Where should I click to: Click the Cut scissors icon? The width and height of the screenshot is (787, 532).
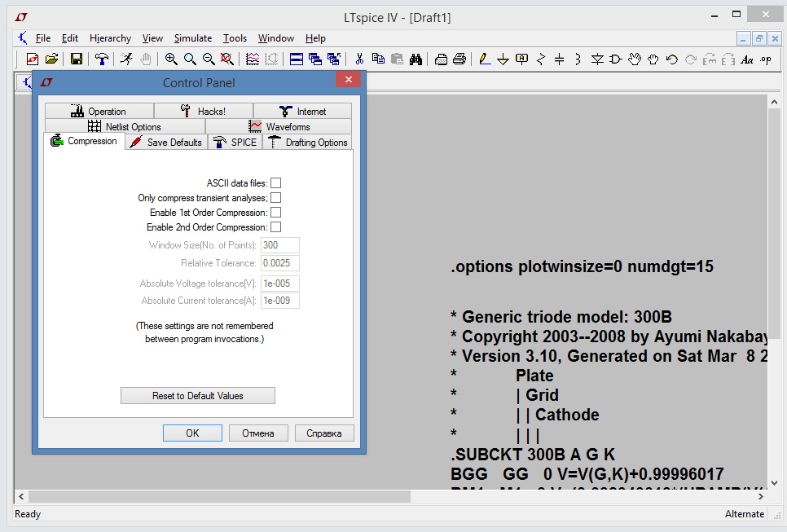click(x=359, y=59)
